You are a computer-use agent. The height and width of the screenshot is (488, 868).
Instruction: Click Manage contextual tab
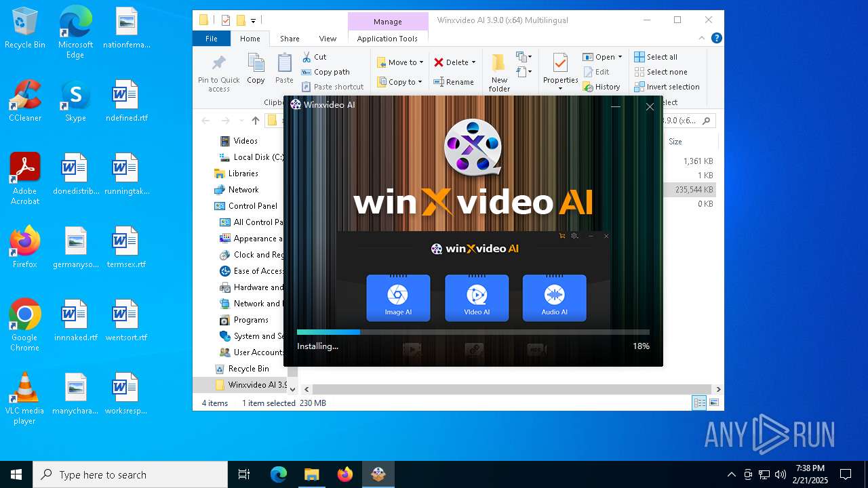388,22
